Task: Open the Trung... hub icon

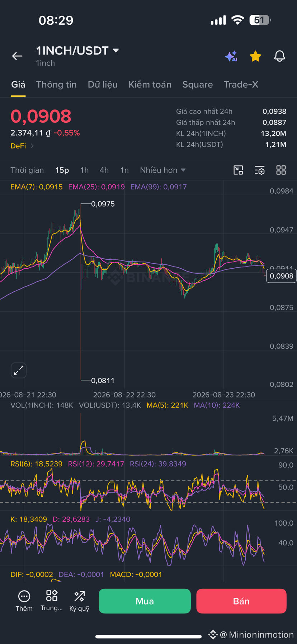Action: [52, 601]
